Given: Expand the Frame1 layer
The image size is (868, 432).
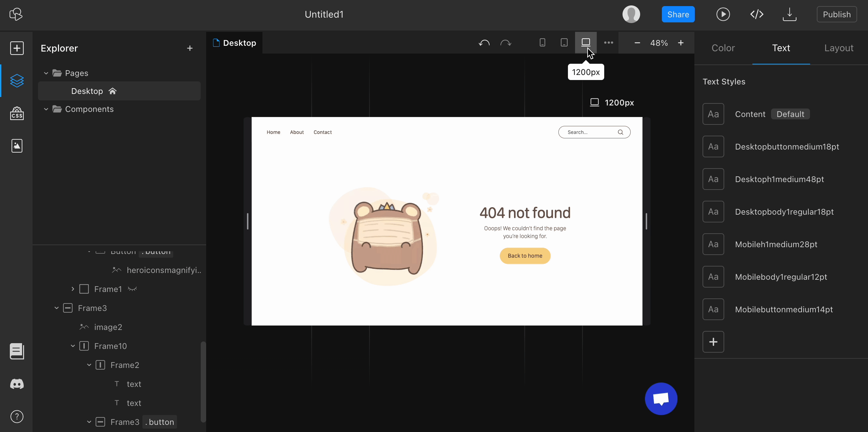Looking at the screenshot, I should 73,289.
